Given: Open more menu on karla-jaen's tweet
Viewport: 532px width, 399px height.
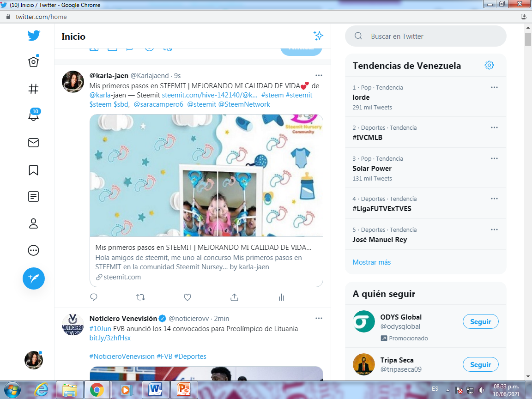Looking at the screenshot, I should coord(319,75).
